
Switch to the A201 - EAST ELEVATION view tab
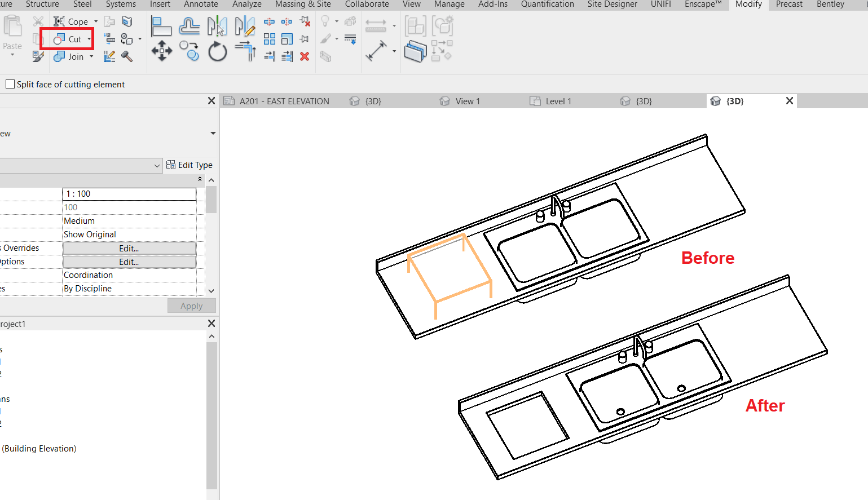(284, 101)
